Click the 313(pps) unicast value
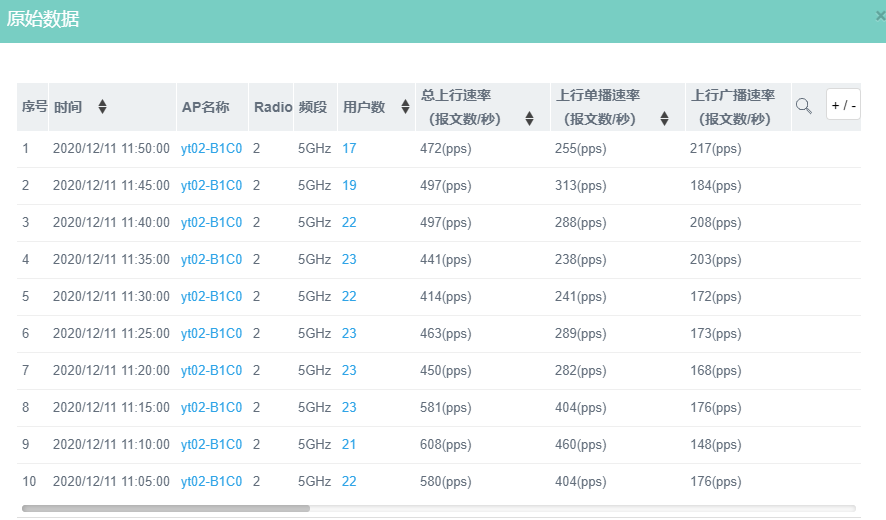886x520 pixels. click(x=580, y=185)
